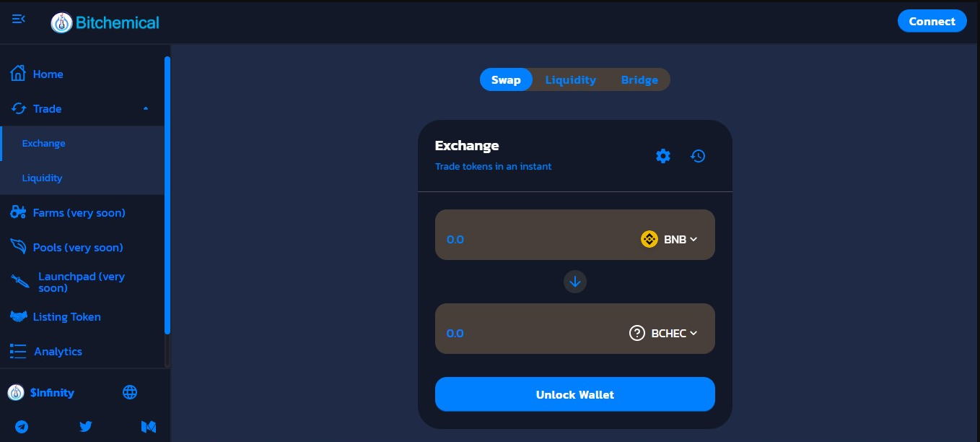980x442 pixels.
Task: Open the Medium social link icon
Action: click(149, 427)
